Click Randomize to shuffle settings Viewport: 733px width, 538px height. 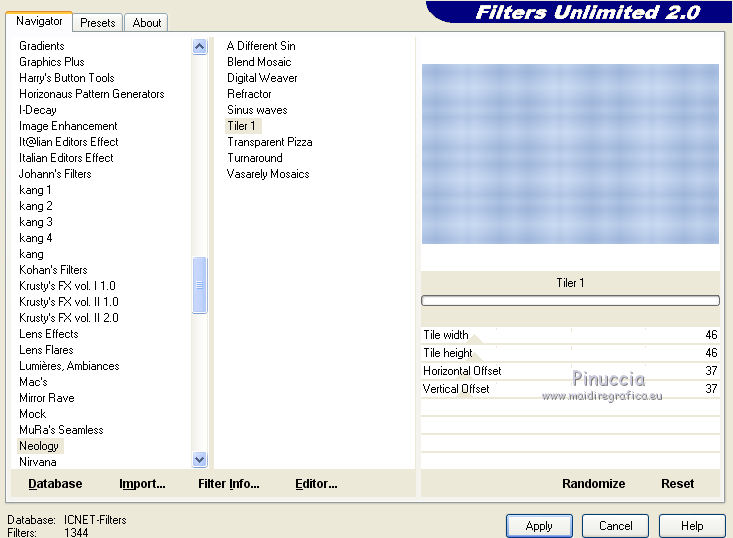pos(593,483)
